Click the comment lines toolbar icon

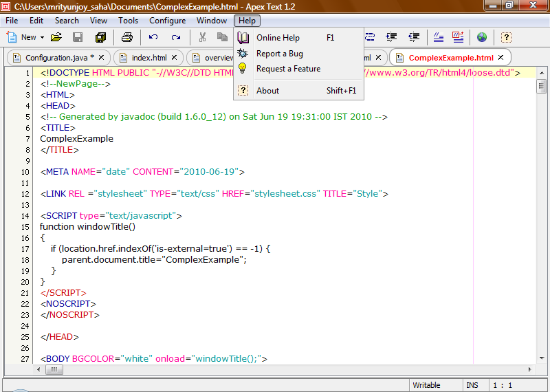coord(439,37)
